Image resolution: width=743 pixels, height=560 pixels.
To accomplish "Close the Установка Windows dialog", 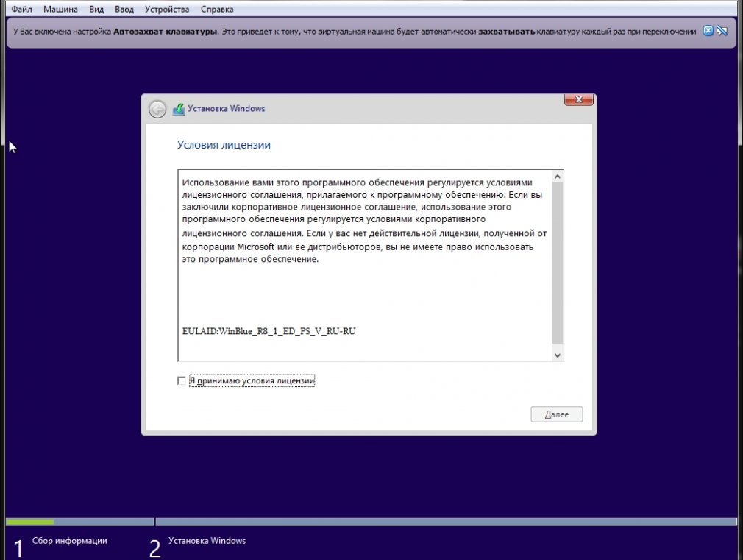I will [578, 99].
